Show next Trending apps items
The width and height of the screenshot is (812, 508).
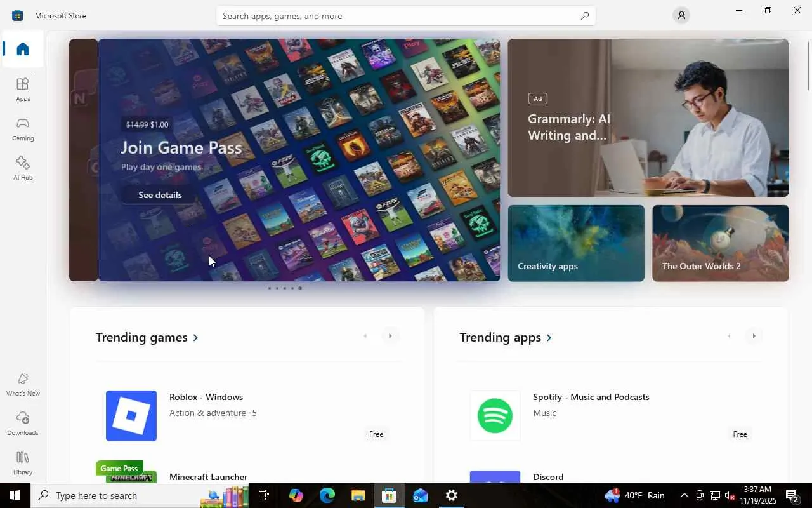click(754, 336)
